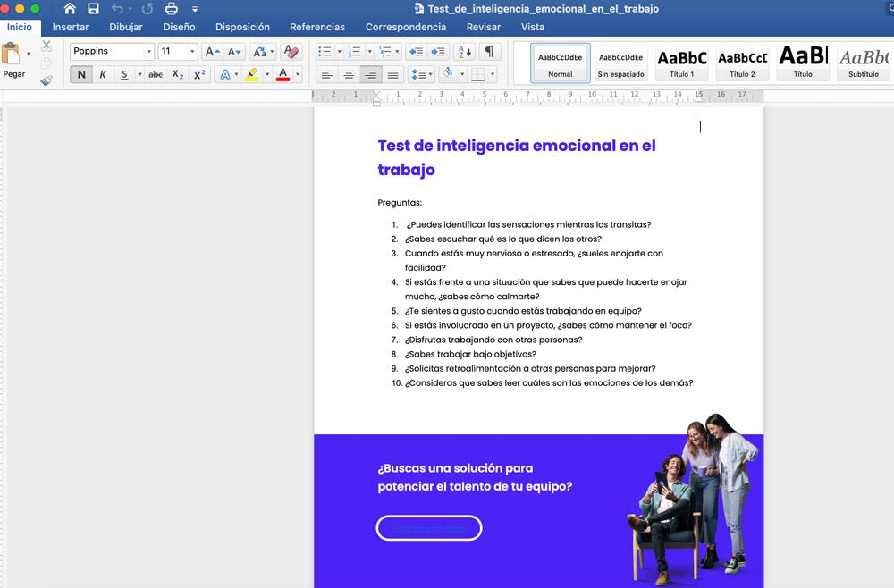Click the Pegar paste button

click(13, 61)
